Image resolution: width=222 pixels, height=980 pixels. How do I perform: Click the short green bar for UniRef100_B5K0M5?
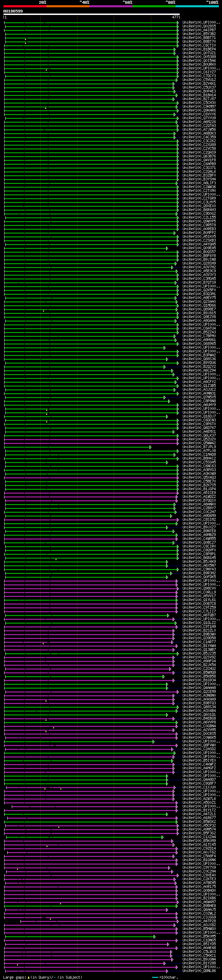(x=80, y=936)
